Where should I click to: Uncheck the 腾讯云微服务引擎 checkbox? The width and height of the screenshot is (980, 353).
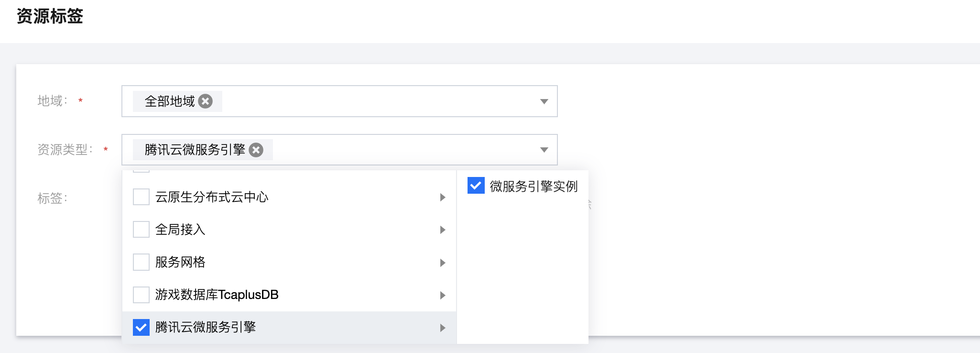pyautogui.click(x=141, y=327)
